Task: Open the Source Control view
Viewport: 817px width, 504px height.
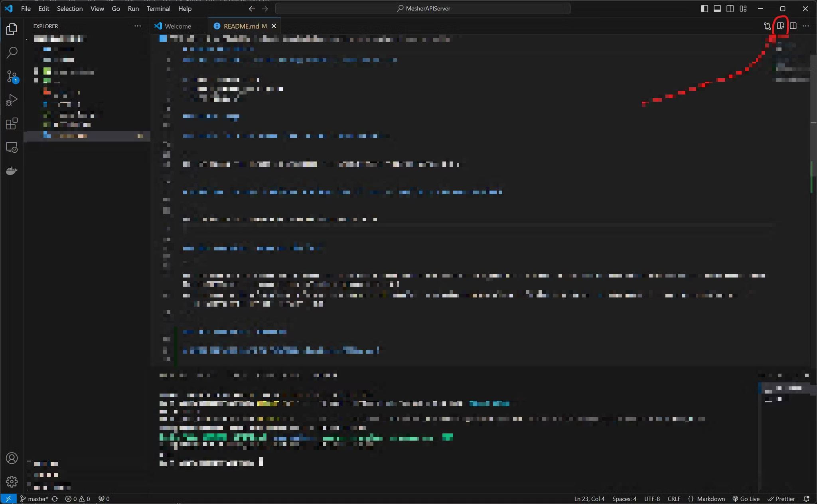Action: click(12, 76)
